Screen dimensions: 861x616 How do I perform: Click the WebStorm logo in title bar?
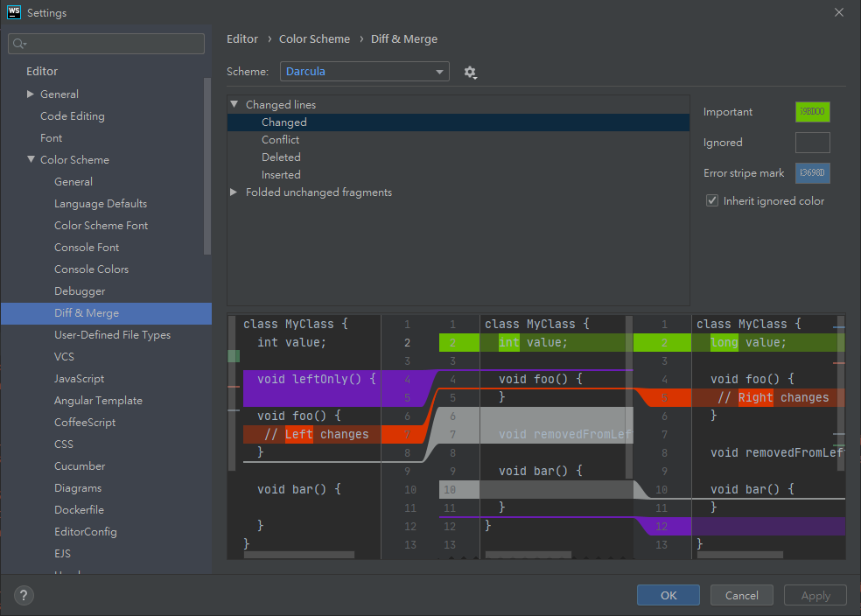point(13,12)
